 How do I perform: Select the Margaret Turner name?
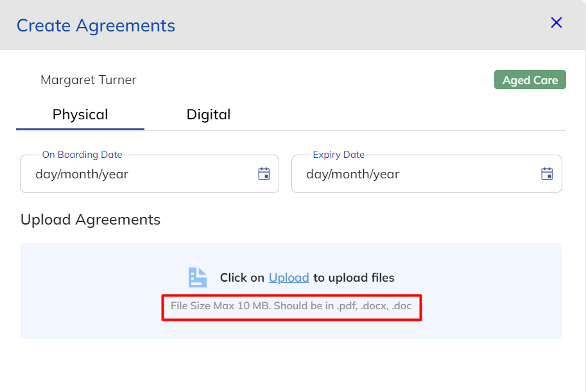coord(89,80)
